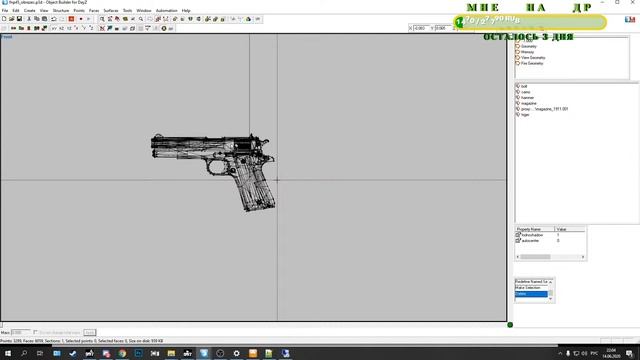Click the XY plane toolbar icon
Screen dimensions: 640x360
54,29
